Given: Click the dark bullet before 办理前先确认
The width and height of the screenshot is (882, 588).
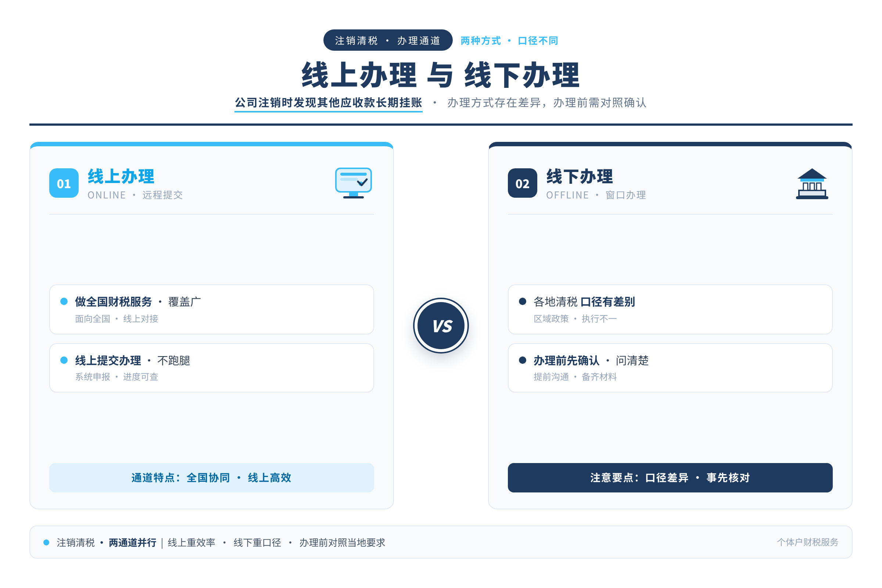Looking at the screenshot, I should [x=522, y=360].
